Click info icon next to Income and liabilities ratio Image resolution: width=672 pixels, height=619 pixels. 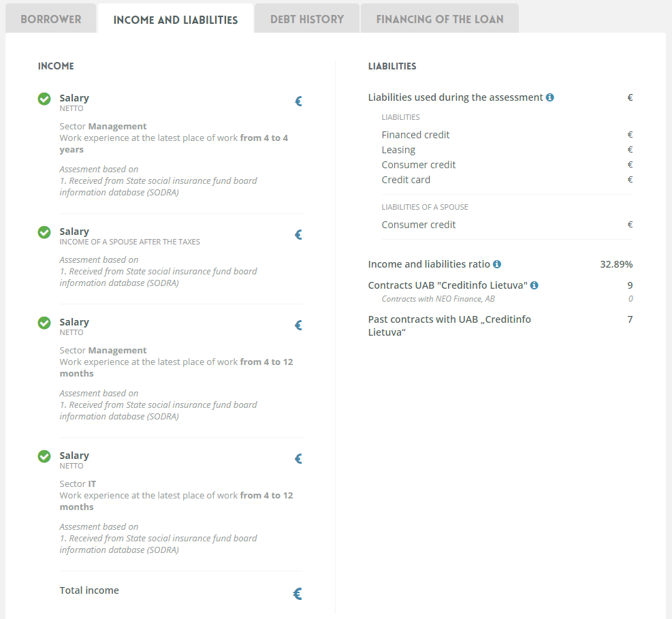tap(497, 264)
